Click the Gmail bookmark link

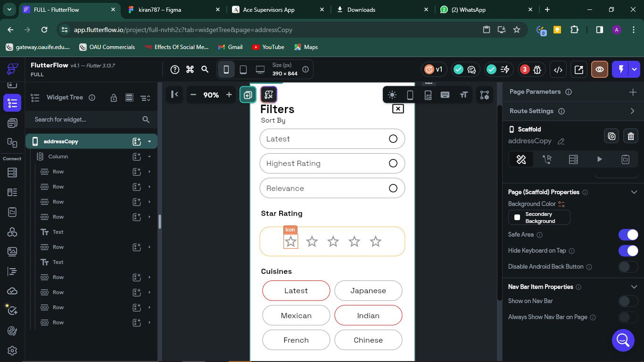pos(231,47)
